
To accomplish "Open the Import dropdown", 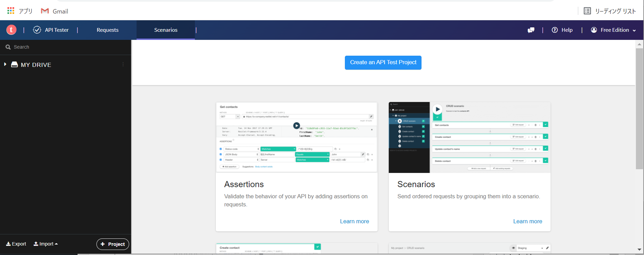I will (x=46, y=244).
